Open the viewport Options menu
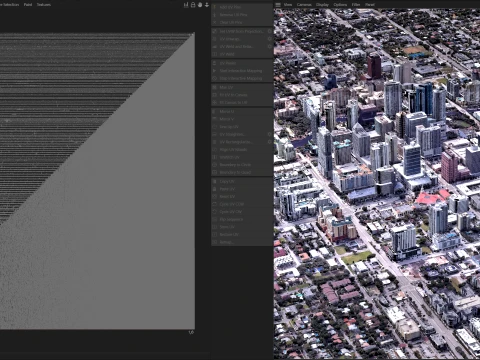The height and width of the screenshot is (360, 480). point(340,5)
